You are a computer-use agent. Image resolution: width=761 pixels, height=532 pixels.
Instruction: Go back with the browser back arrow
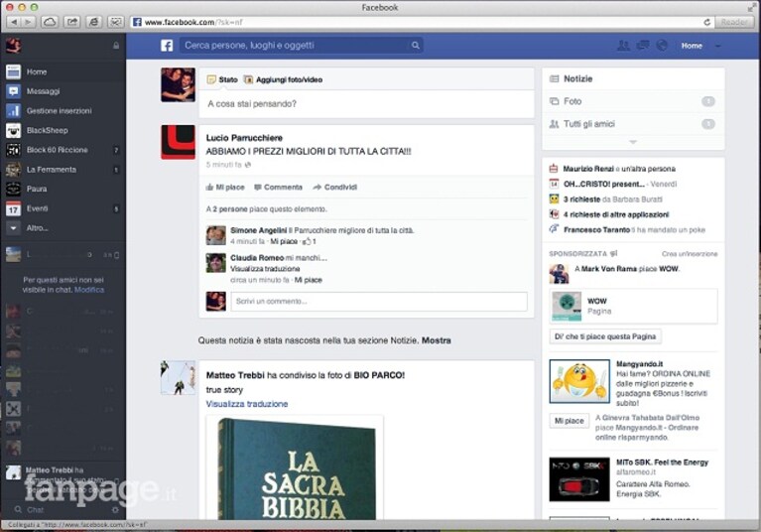pos(14,22)
